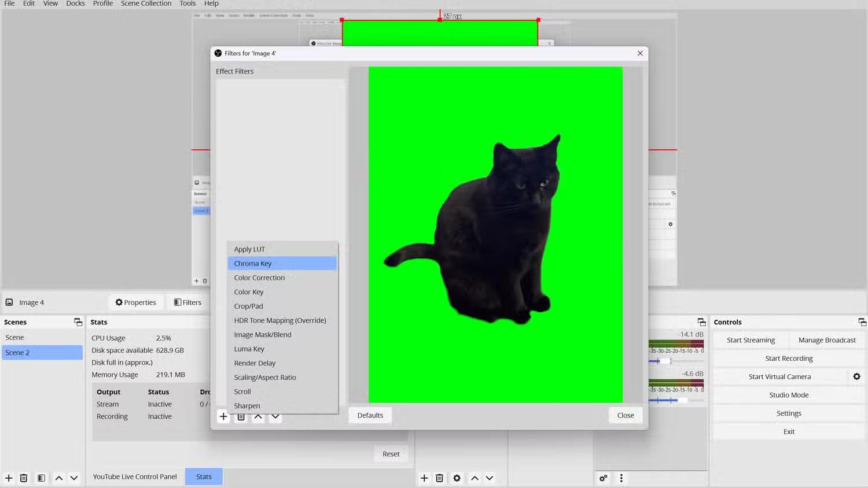Screen dimensions: 868x488
Task: Click the Reset button in Stats
Action: click(x=391, y=454)
